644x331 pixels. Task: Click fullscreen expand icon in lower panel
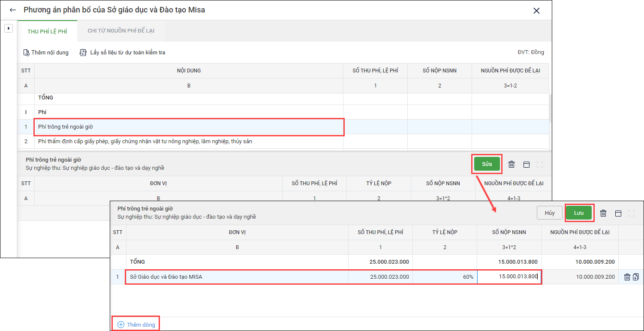pos(631,213)
